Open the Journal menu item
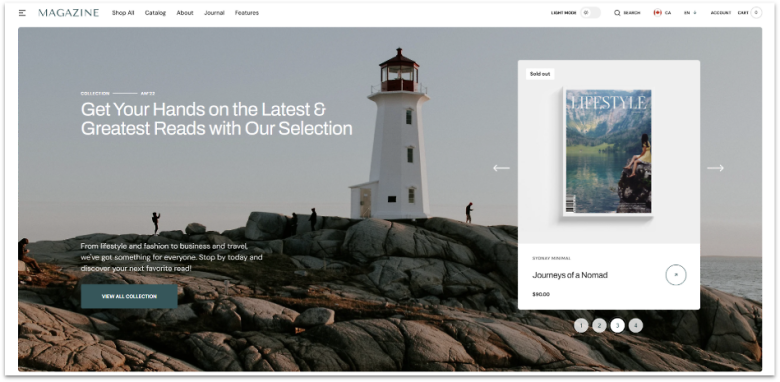The height and width of the screenshot is (382, 780). point(214,13)
